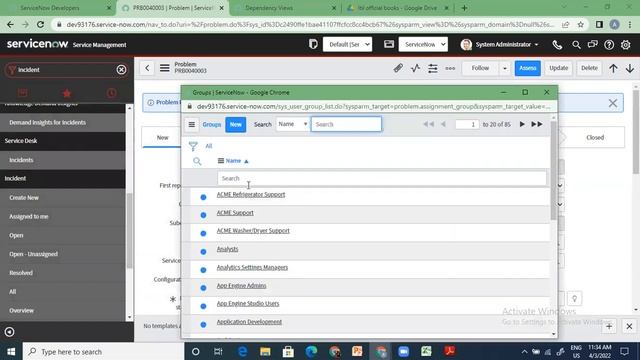Open more options ellipsis on the form header
The image size is (640, 360).
450,68
